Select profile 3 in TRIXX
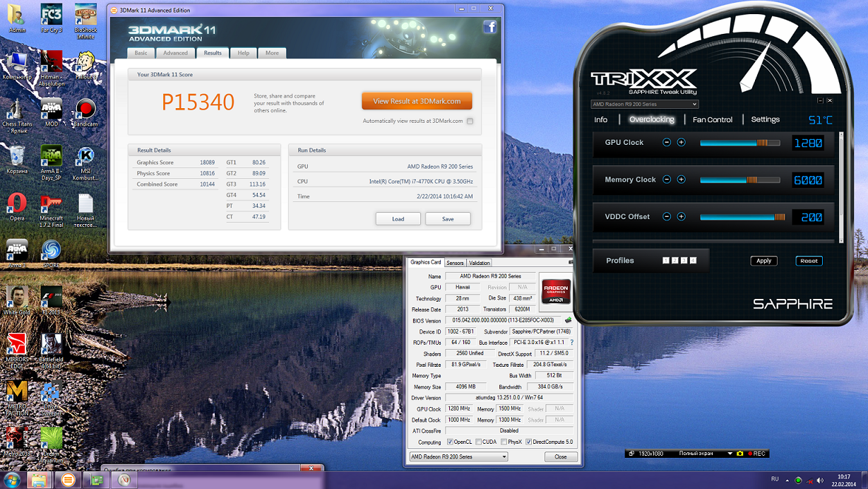The height and width of the screenshot is (489, 868). (684, 261)
